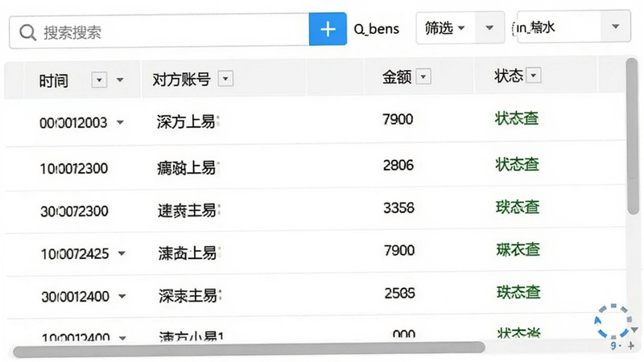Image resolution: width=644 pixels, height=362 pixels.
Task: Expand row arrow beside 00i0012003
Action: (120, 122)
